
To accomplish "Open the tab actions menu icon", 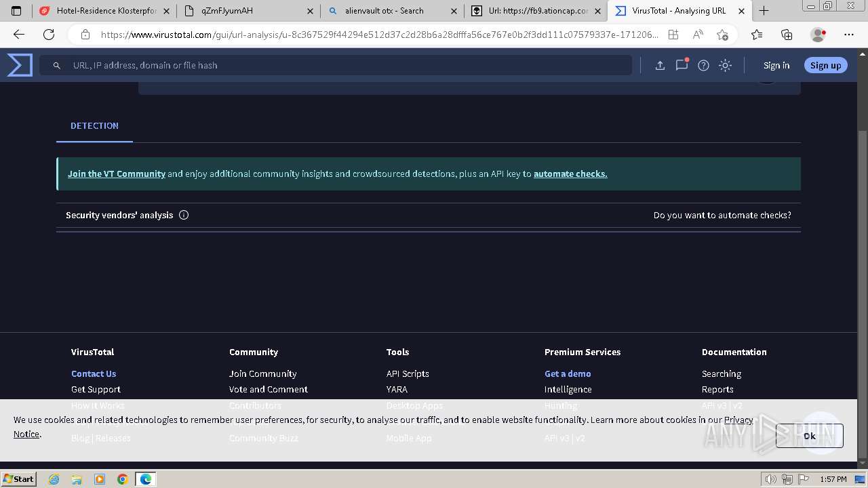I will point(16,11).
